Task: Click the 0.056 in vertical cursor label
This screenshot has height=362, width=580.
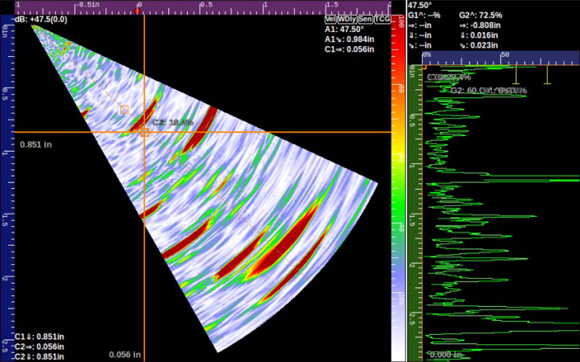Action: click(x=125, y=354)
